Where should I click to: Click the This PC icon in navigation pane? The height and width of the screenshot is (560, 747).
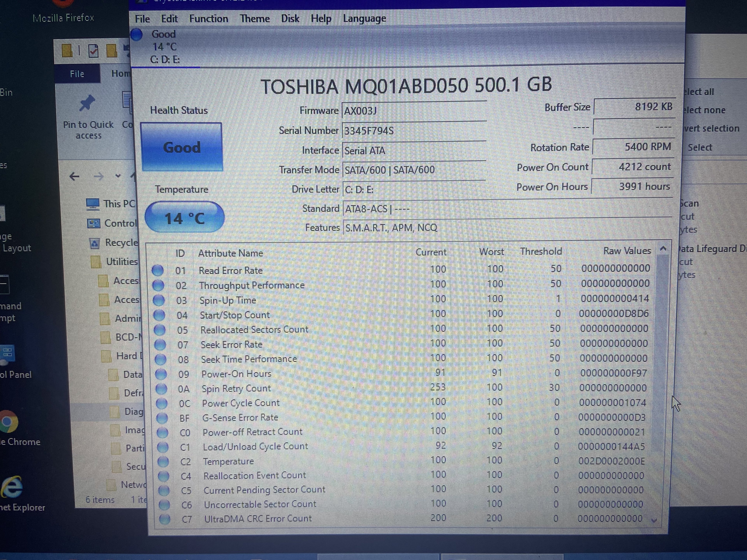pyautogui.click(x=93, y=204)
